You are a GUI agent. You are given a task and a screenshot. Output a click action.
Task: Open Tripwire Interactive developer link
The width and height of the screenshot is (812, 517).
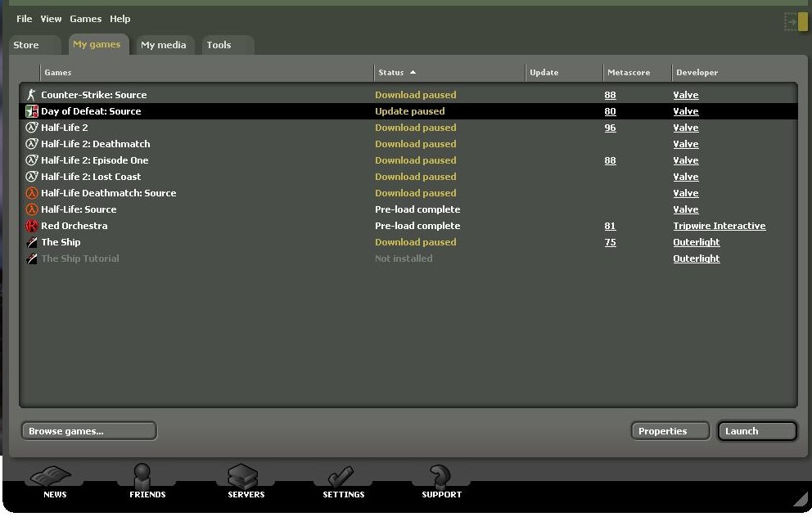point(720,226)
